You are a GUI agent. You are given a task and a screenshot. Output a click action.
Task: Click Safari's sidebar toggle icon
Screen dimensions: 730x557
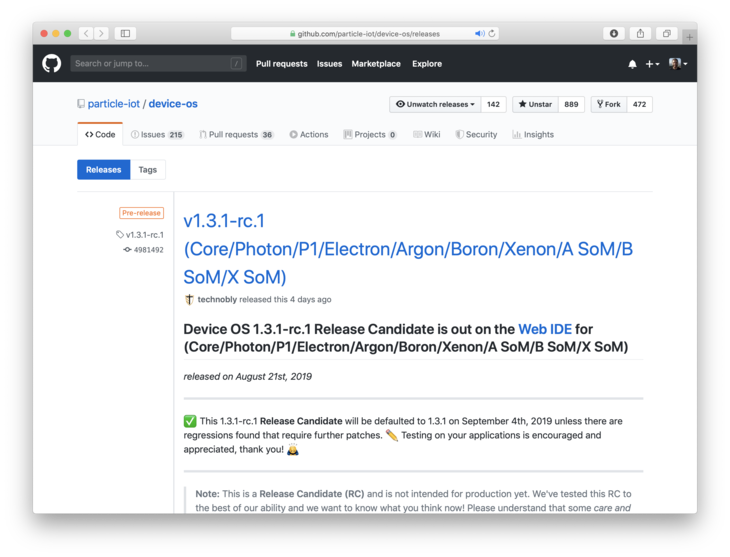[x=125, y=33]
